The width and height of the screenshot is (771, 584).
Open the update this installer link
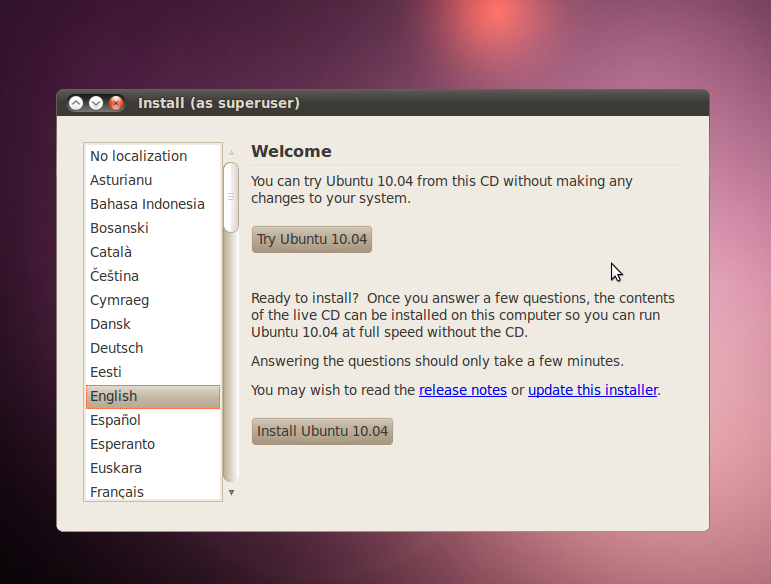click(593, 390)
